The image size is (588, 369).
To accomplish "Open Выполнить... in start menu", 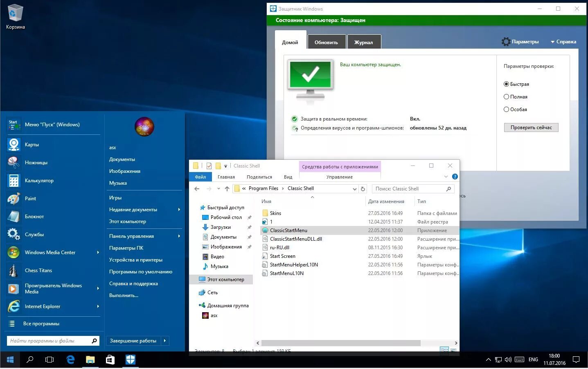I will 124,295.
